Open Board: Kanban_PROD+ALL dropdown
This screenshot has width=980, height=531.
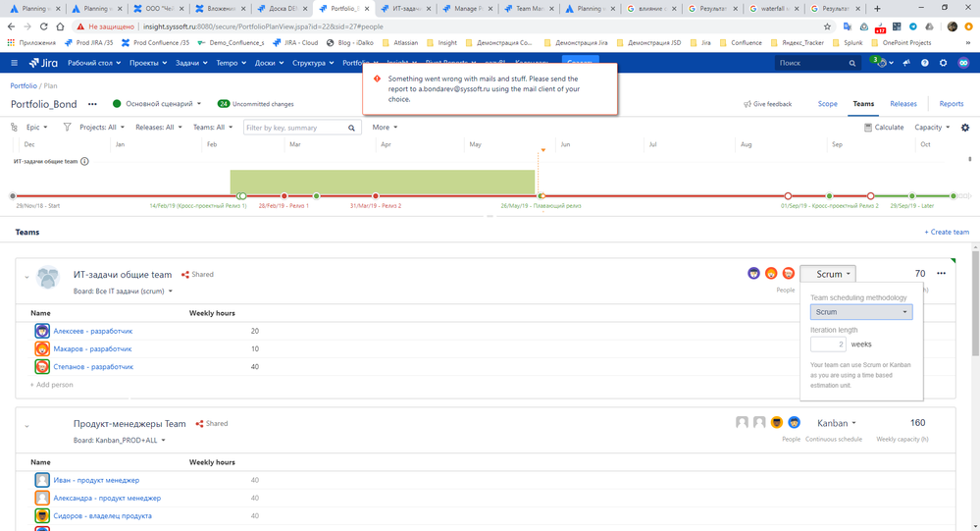(120, 441)
